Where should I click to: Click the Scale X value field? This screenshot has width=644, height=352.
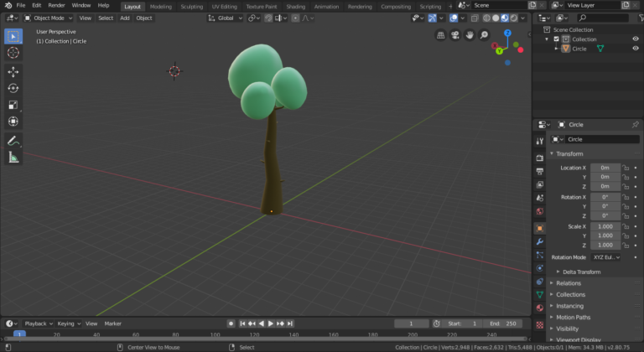(605, 226)
